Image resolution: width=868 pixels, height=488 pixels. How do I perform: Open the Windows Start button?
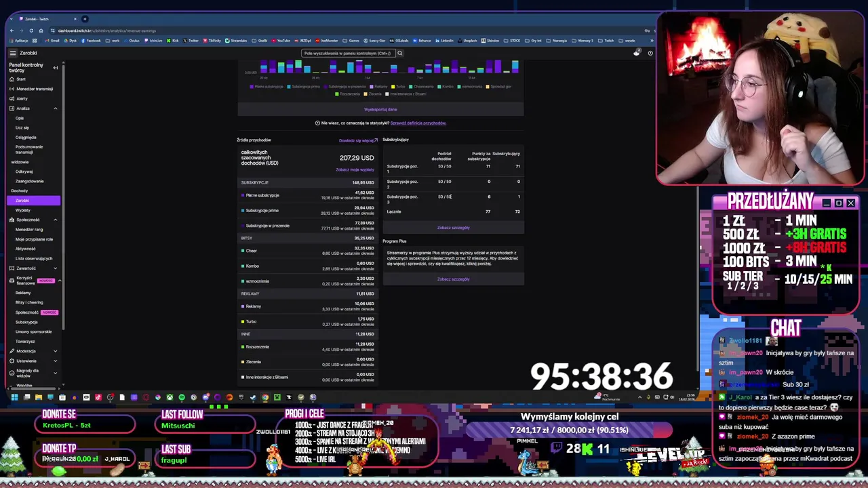(14, 397)
